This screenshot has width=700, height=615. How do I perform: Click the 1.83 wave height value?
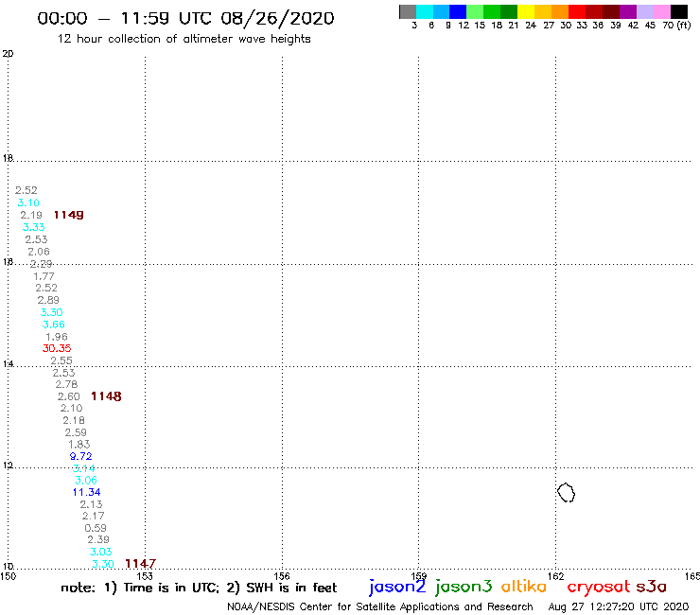click(x=79, y=445)
